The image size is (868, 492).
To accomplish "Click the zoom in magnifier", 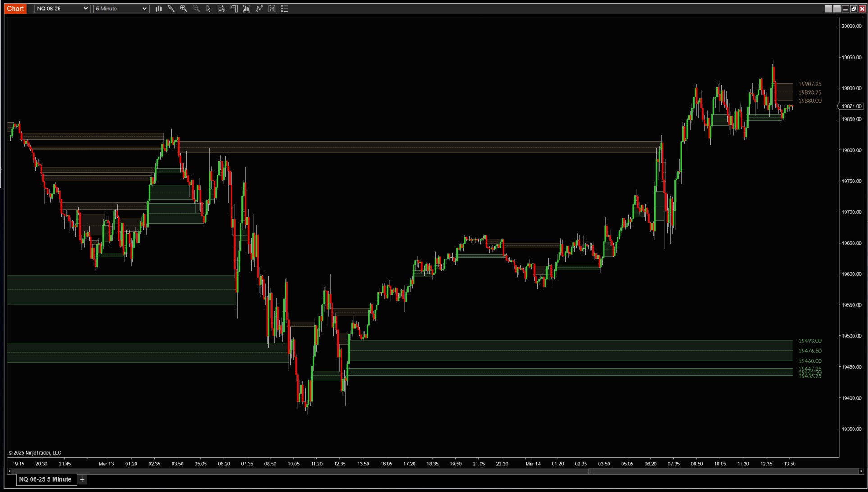I will tap(183, 9).
